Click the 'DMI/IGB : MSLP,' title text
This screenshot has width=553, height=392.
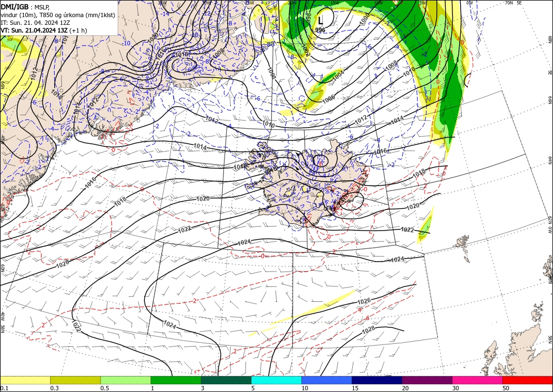click(x=25, y=7)
